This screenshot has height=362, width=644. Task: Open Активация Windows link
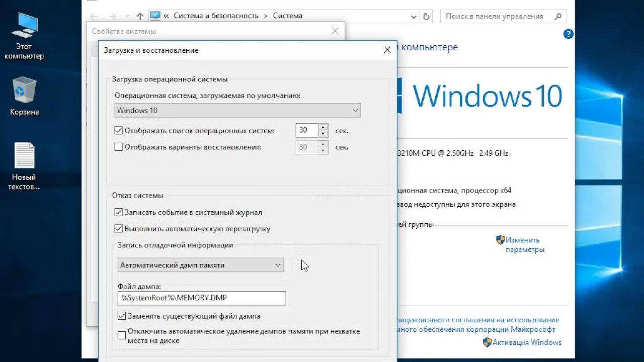tap(527, 342)
